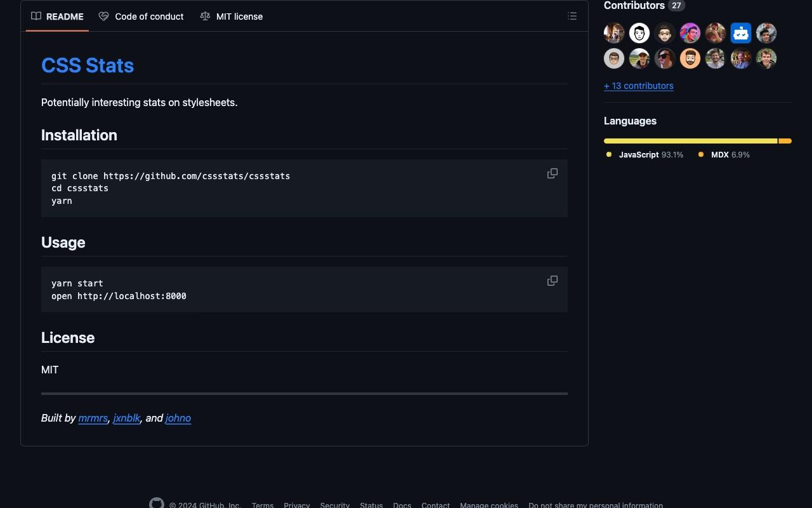
Task: Click the 'git clone https://github.com/cssstats/cssstats' line
Action: click(x=171, y=176)
